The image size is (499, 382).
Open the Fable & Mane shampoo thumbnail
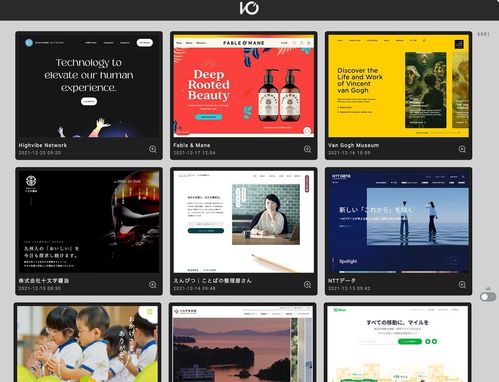point(244,86)
